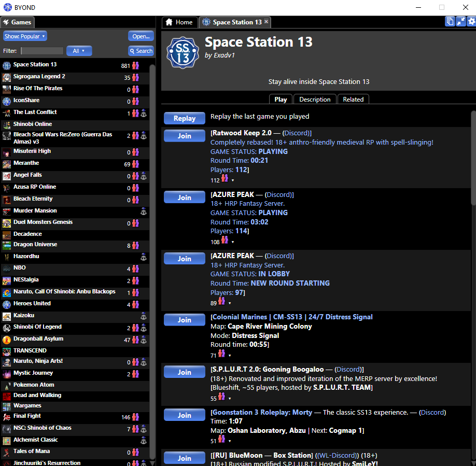Join the S.P.L.U.R.T 2.0 server

click(184, 372)
